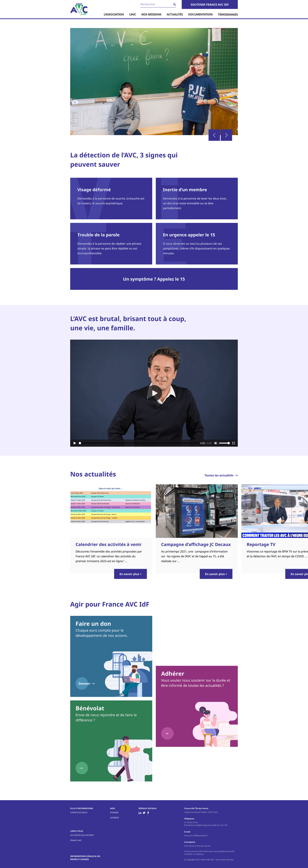
Task: Mute the video with speaker icon
Action: [215, 443]
